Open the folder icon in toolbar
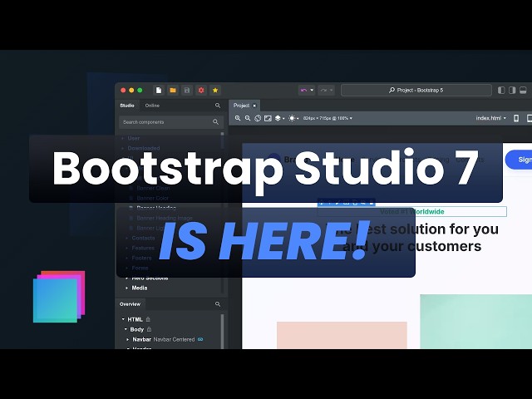The width and height of the screenshot is (532, 399). (x=173, y=91)
